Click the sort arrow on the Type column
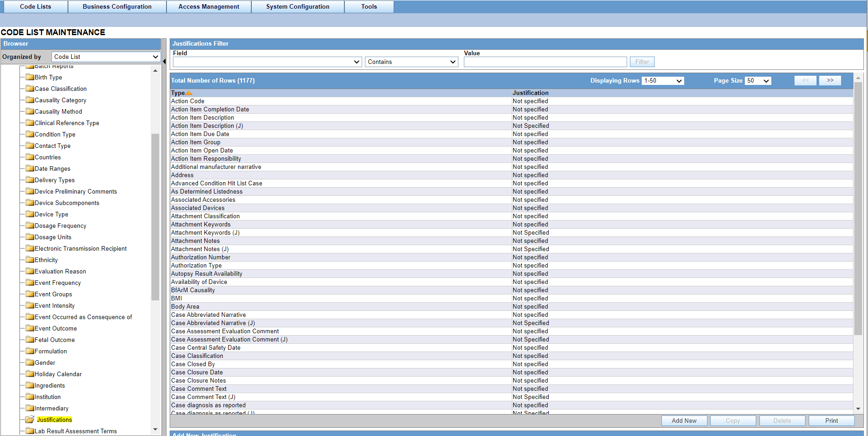Viewport: 868px width, 436px height. 190,93
